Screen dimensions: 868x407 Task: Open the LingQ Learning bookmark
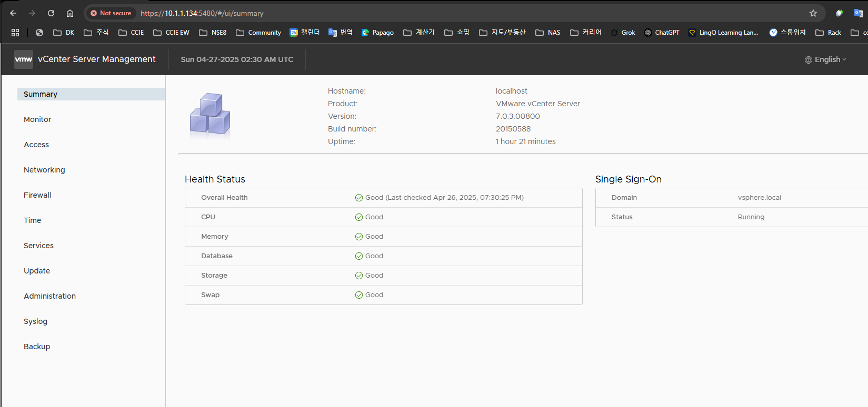coord(724,33)
